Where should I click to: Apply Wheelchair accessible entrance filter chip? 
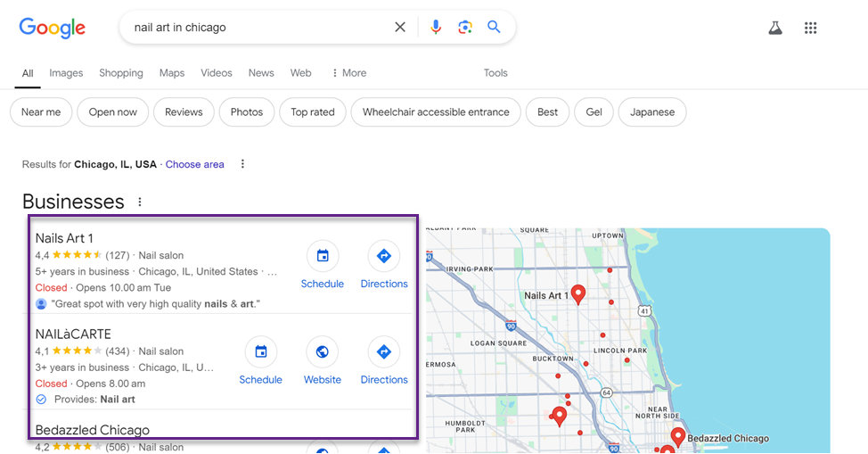coord(436,112)
